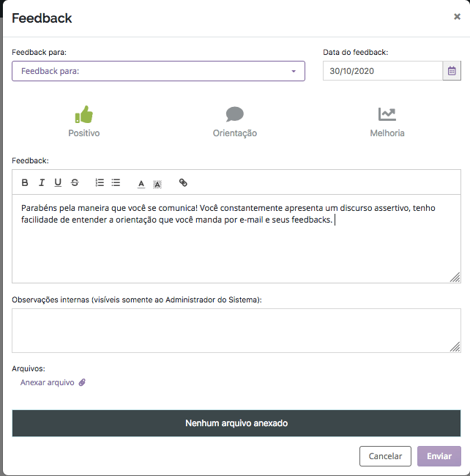Set the text background highlight color
This screenshot has width=470, height=476.
click(x=157, y=184)
